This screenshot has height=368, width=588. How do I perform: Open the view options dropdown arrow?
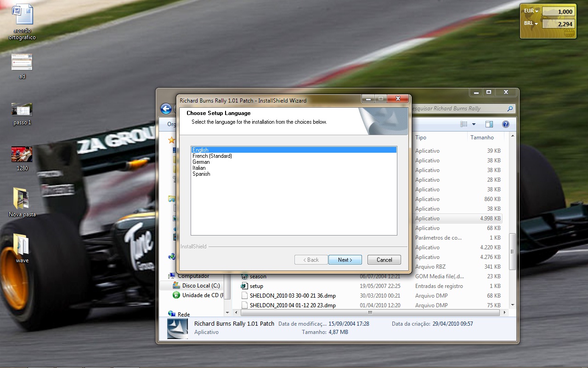click(x=474, y=124)
